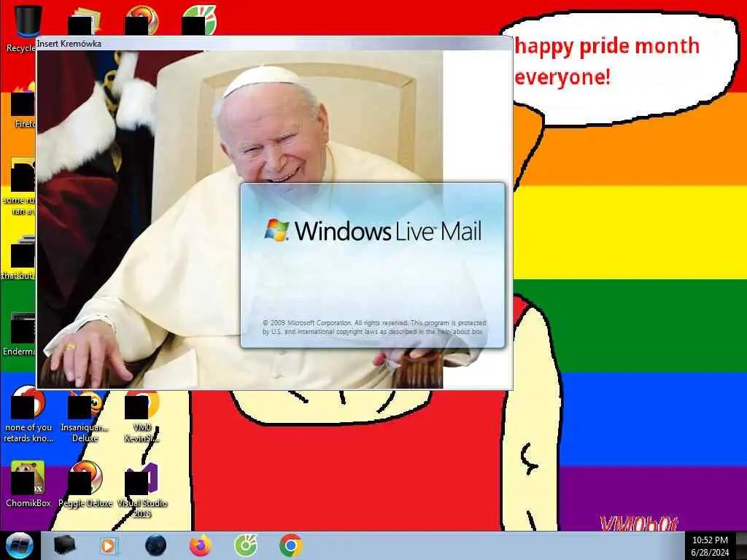Screen dimensions: 747x560
Task: Click the Windows Live Mail splash screen
Action: 373,265
